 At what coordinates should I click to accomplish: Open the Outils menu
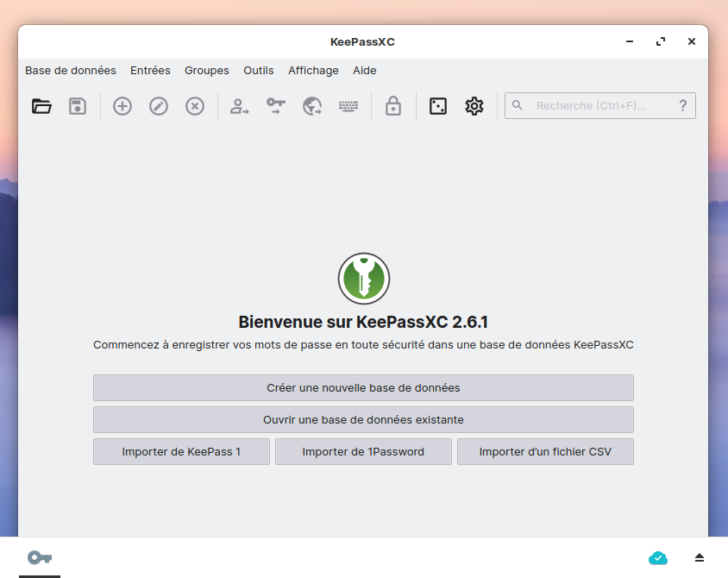(259, 71)
